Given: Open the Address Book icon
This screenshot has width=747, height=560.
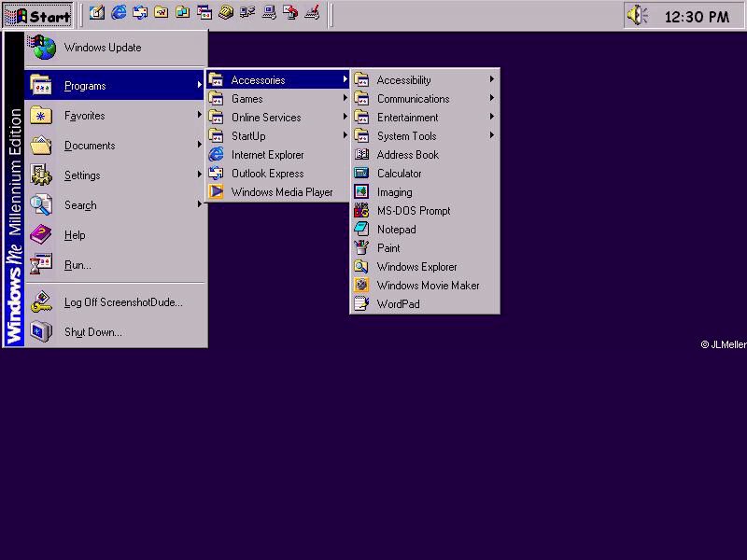Looking at the screenshot, I should pos(361,154).
